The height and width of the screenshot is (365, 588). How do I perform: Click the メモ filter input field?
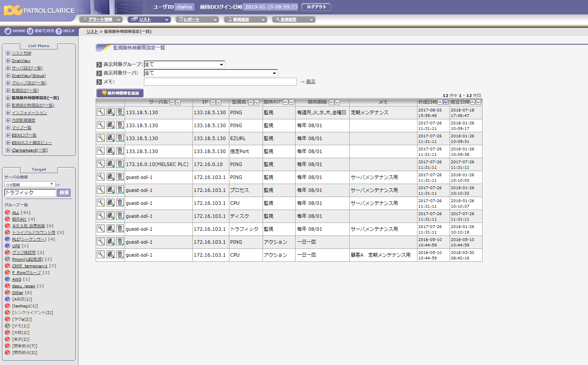coord(220,82)
